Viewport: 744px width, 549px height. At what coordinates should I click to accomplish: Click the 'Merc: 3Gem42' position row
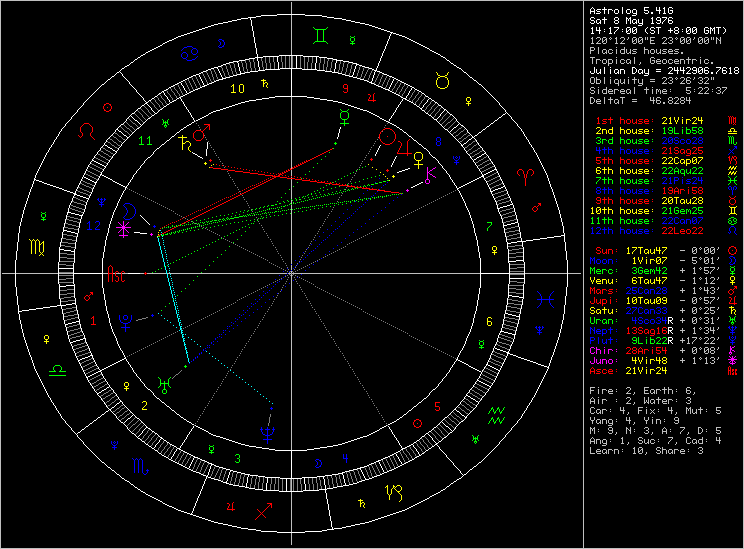click(x=664, y=270)
